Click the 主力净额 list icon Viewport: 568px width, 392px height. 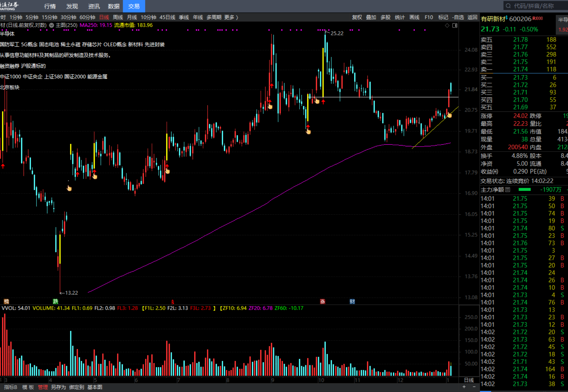pyautogui.click(x=508, y=189)
